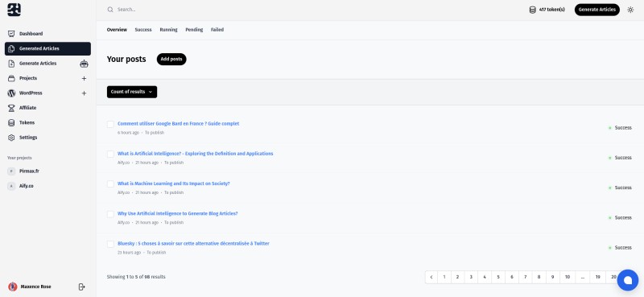Viewport: 644px width, 297px height.
Task: Click the plus icon next to Projects
Action: coord(84,78)
